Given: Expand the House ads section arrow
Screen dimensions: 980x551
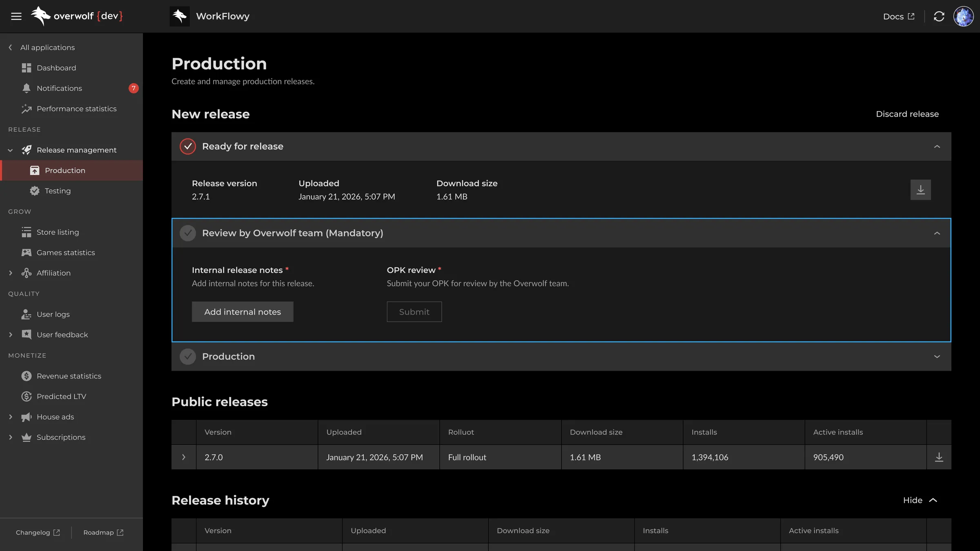Looking at the screenshot, I should click(x=11, y=417).
